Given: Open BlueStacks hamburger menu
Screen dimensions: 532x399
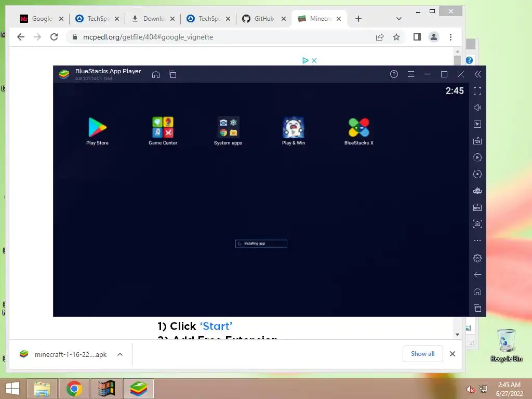Looking at the screenshot, I should (411, 74).
